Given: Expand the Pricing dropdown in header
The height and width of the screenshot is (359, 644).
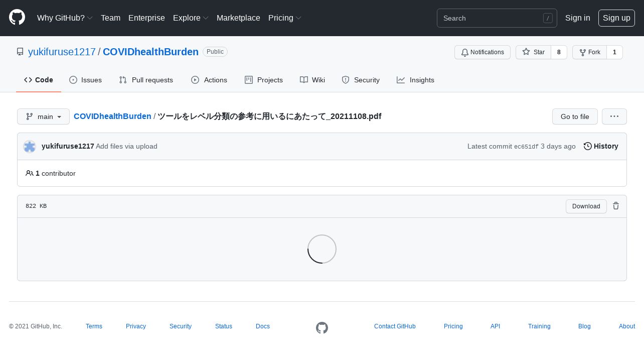Looking at the screenshot, I should point(285,18).
